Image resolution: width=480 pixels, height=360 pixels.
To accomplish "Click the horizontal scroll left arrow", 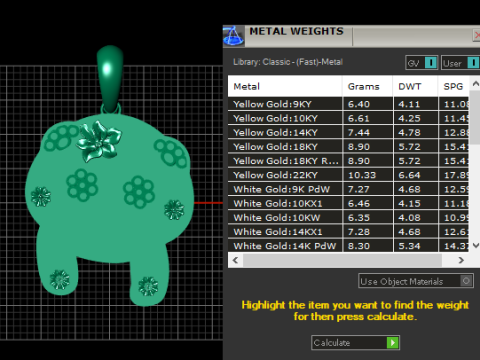I will pyautogui.click(x=235, y=260).
